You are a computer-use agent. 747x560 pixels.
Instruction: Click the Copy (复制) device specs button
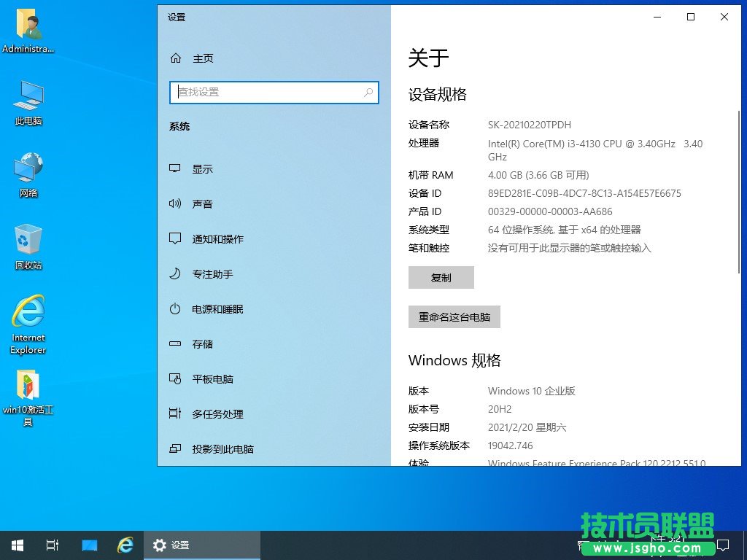(x=441, y=278)
